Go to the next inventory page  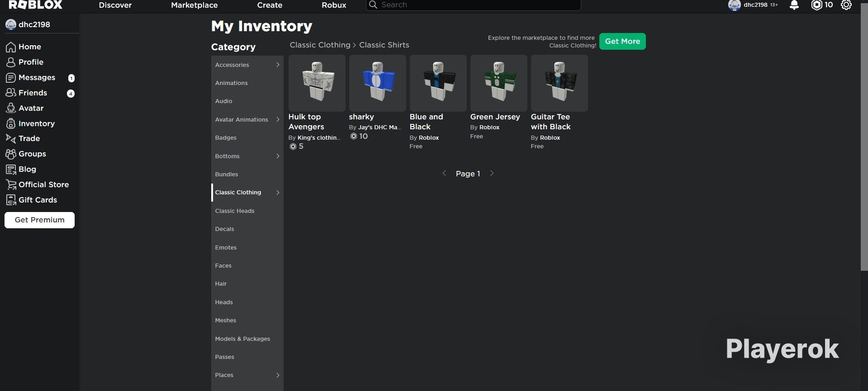[x=492, y=173]
